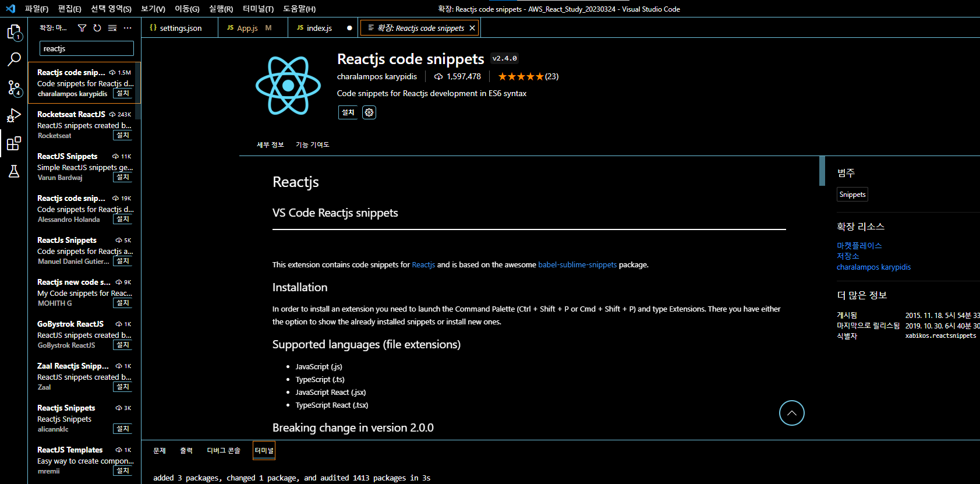
Task: Click the Snippets category tag
Action: click(x=852, y=195)
